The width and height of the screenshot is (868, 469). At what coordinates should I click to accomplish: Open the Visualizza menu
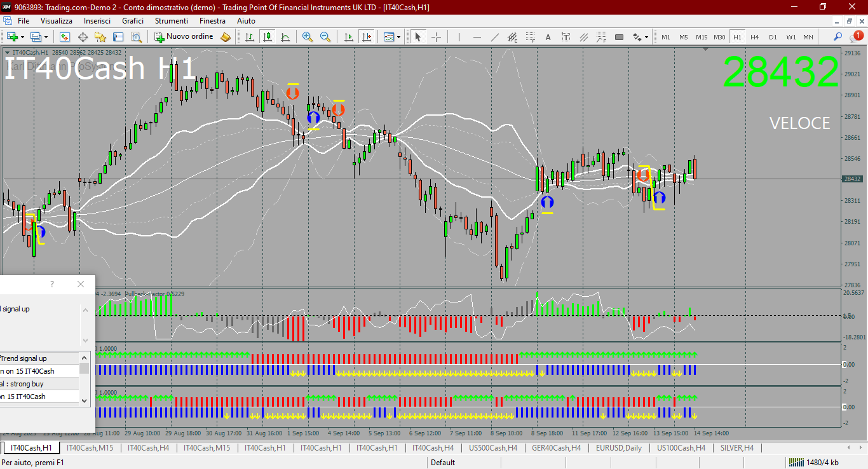(x=57, y=21)
